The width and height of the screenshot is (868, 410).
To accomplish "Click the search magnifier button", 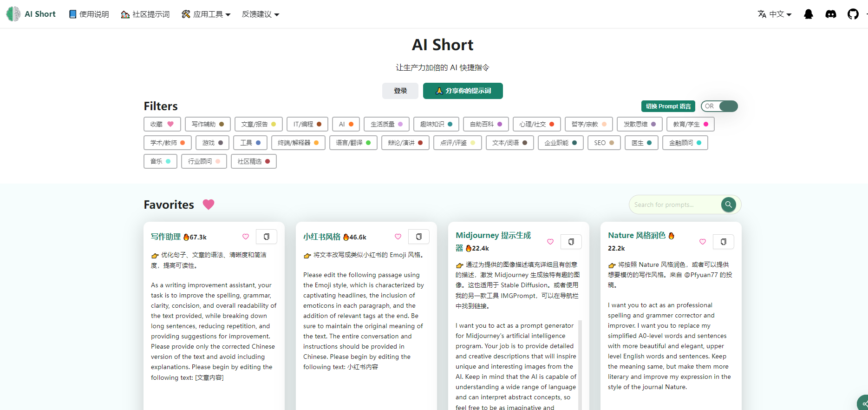I will (729, 205).
